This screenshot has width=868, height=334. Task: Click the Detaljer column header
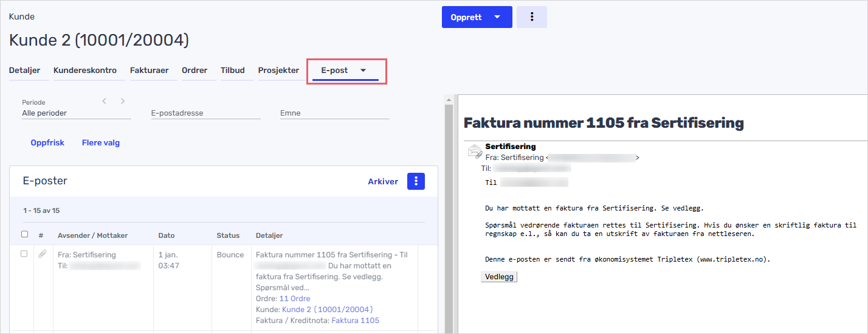[269, 235]
